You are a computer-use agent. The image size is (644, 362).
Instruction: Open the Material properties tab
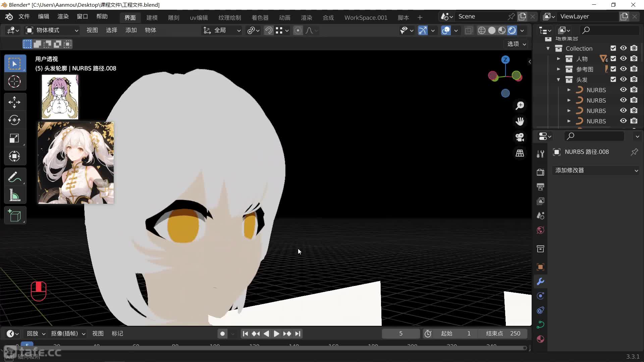click(540, 339)
